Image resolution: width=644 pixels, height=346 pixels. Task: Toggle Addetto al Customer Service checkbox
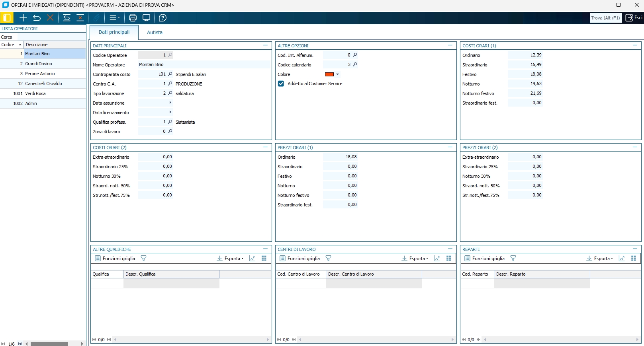point(281,84)
